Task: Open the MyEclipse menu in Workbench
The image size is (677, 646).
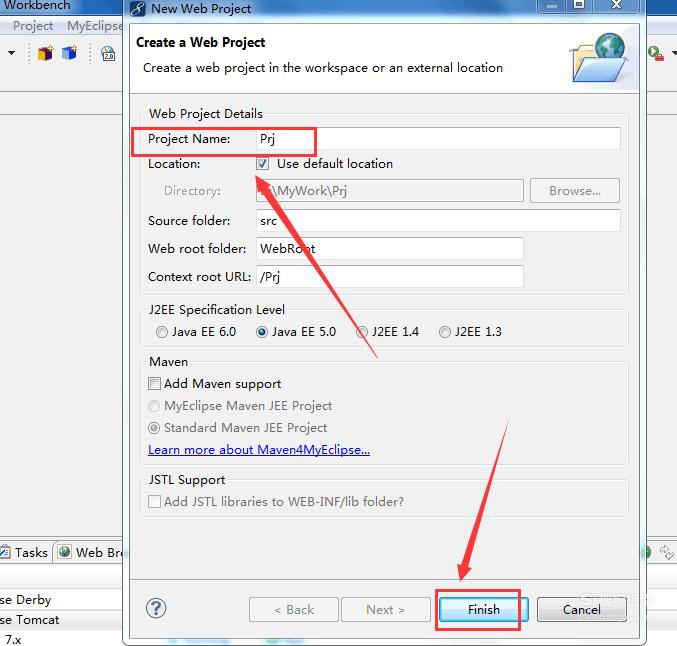Action: [x=95, y=26]
